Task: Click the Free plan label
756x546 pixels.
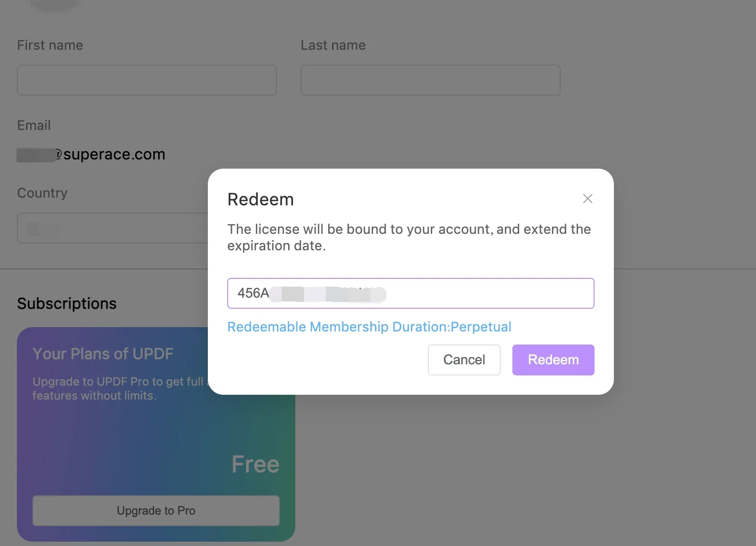Action: point(255,464)
